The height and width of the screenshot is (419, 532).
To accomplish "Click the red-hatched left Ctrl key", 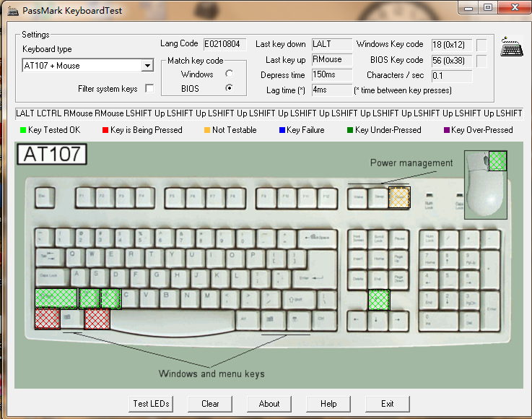I will [48, 319].
